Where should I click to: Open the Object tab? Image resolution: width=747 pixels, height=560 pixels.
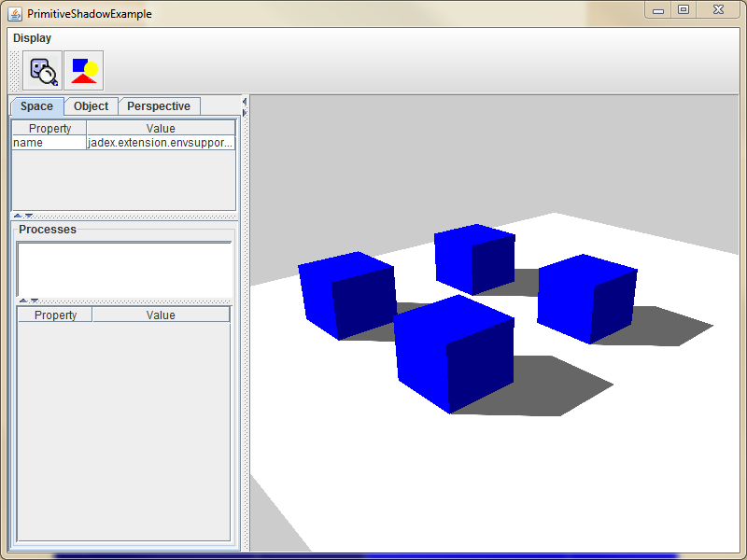tap(91, 106)
